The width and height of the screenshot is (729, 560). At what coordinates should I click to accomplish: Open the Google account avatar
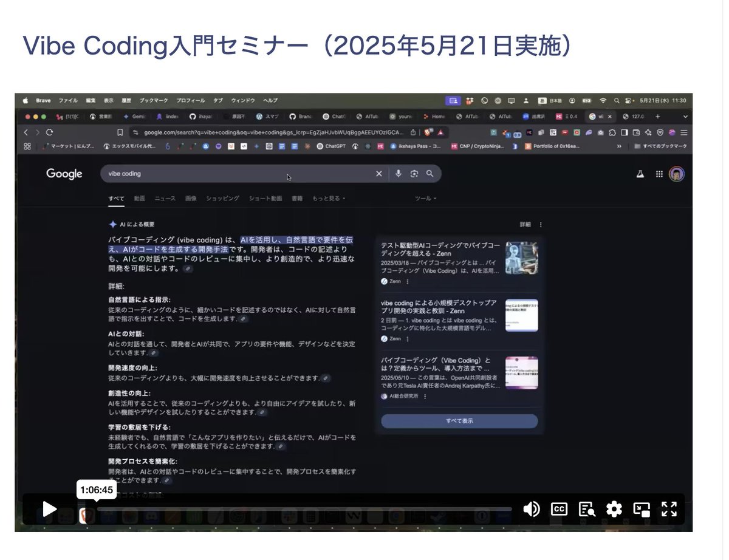677,174
